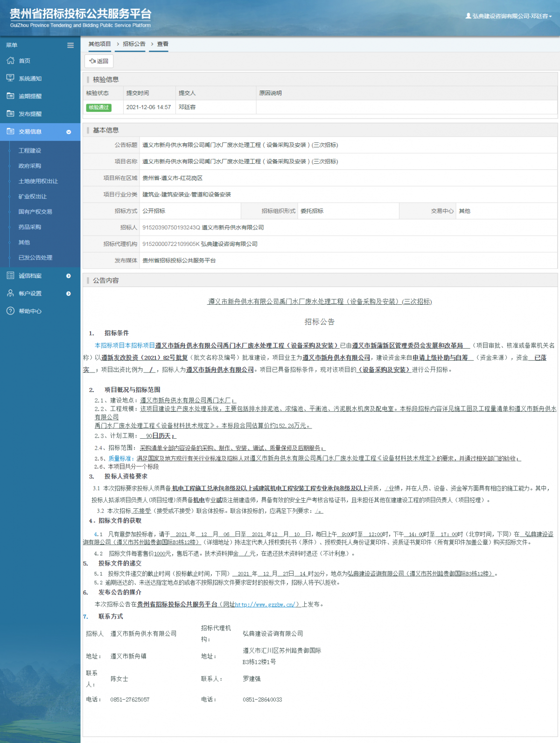The width and height of the screenshot is (560, 743).
Task: Open the user account dropdown at top right
Action: click(x=509, y=16)
